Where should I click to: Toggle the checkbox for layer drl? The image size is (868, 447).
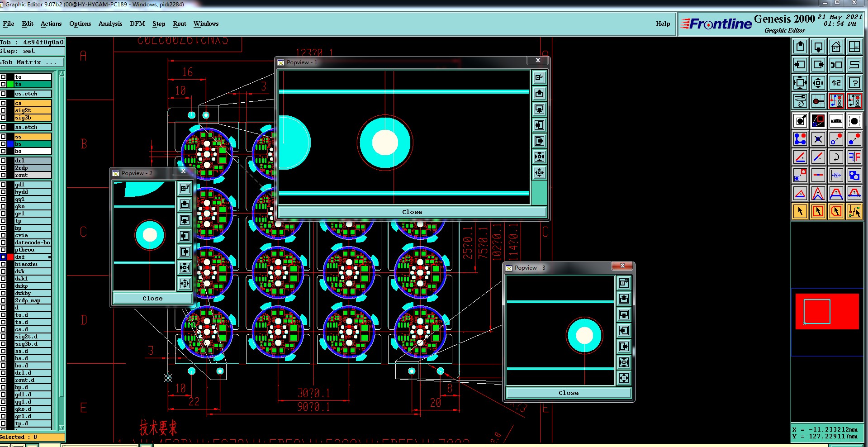pyautogui.click(x=3, y=161)
